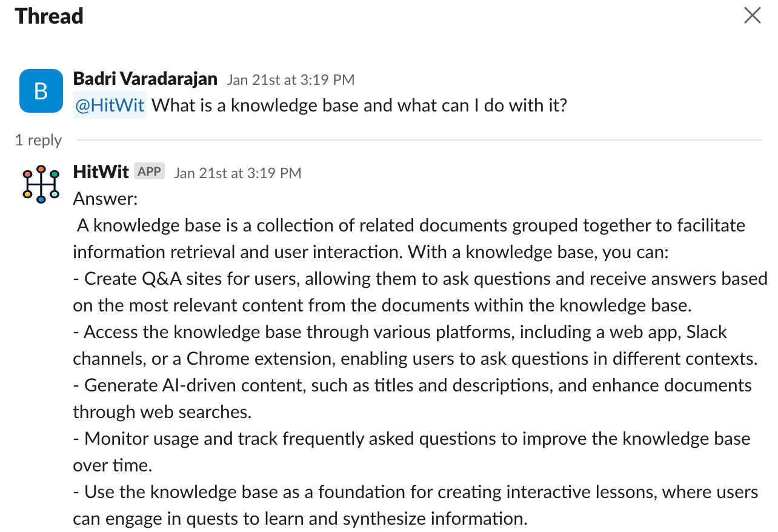Click the 1 reply label
This screenshot has width=778, height=532.
38,141
